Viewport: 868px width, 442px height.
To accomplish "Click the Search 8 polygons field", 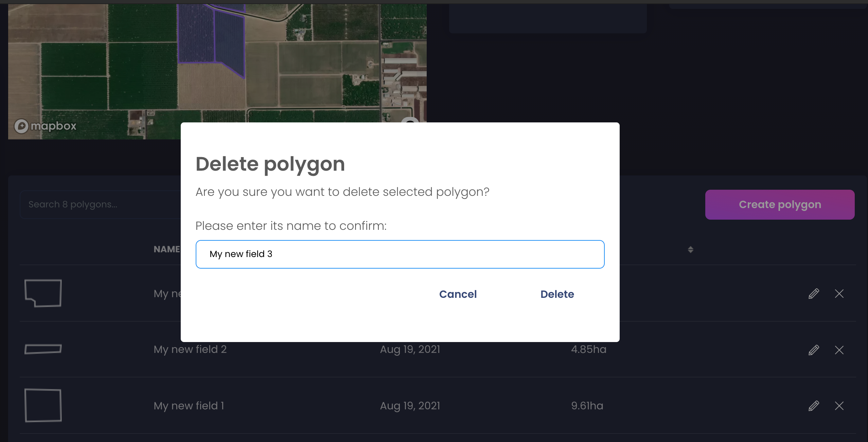I will click(100, 204).
